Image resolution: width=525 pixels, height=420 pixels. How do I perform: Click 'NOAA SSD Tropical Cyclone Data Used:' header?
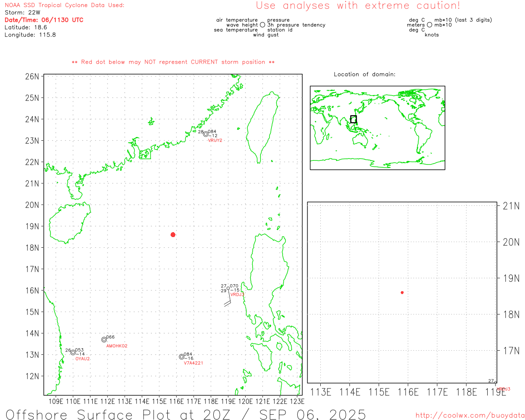(x=64, y=5)
